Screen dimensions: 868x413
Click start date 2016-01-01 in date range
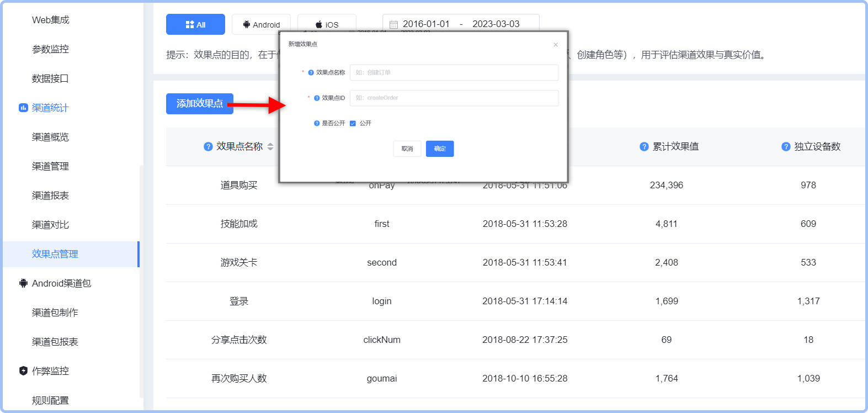(426, 24)
